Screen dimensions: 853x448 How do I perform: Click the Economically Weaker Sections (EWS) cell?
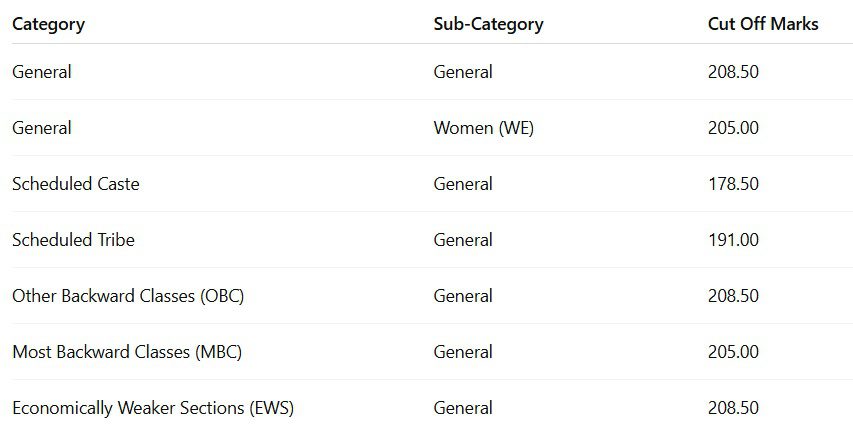tap(153, 408)
